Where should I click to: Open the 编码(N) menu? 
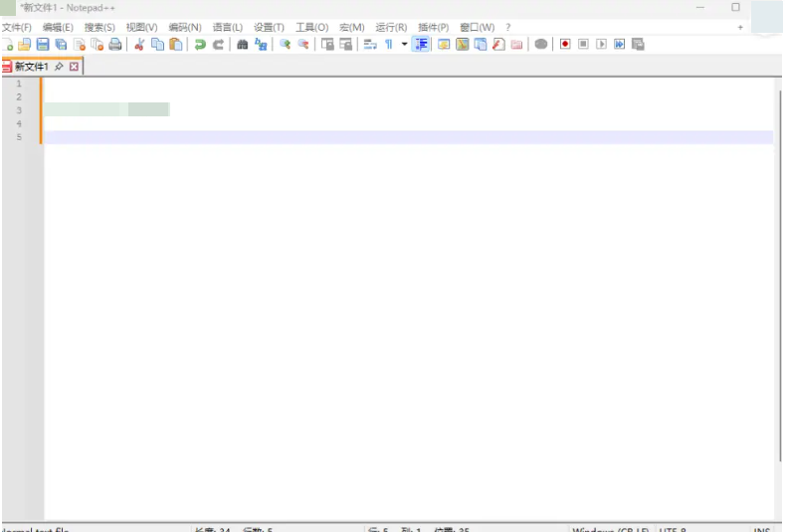[x=185, y=28]
